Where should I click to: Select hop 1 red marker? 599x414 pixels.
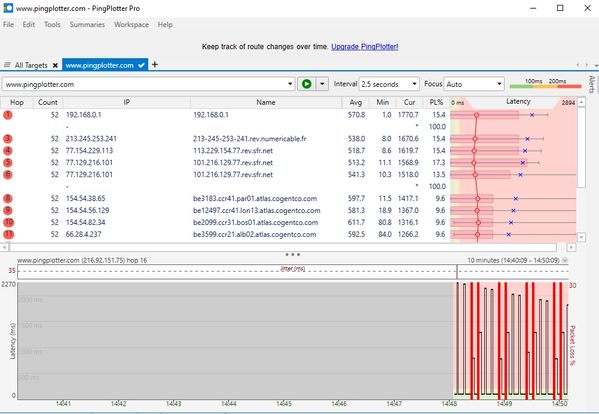point(8,115)
